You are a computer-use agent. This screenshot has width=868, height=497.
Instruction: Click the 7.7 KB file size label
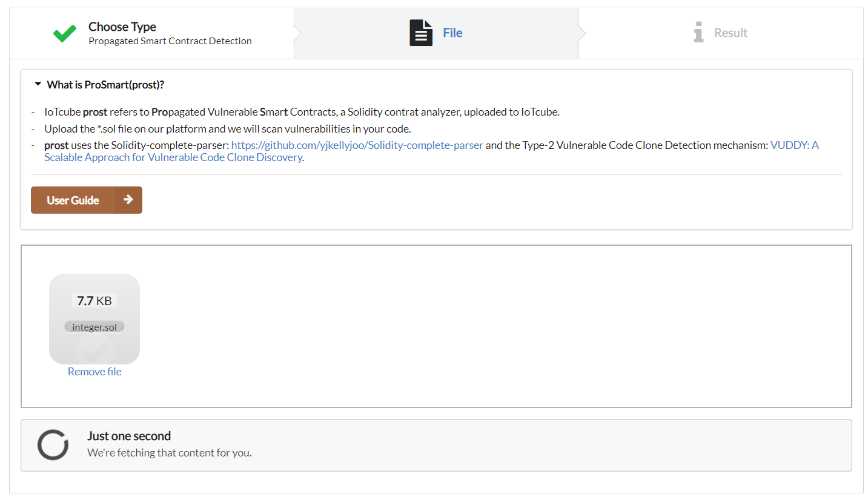[94, 300]
